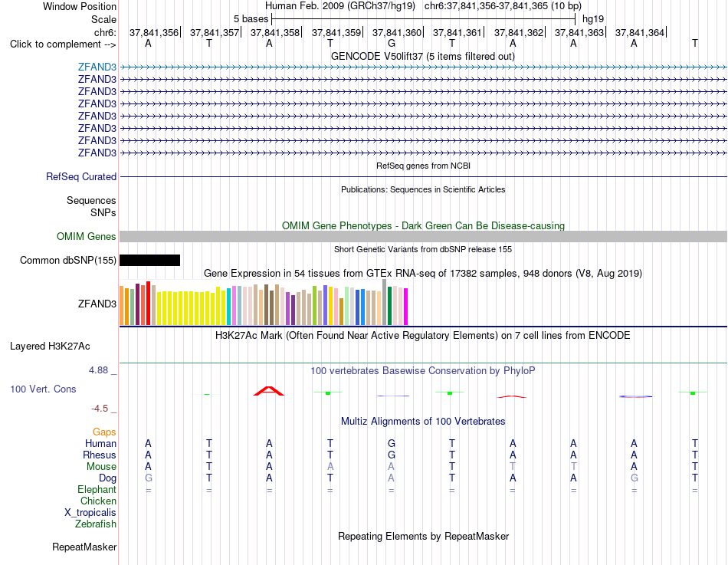Click the "H3K27Ac Mark" ENCODE track title
This screenshot has height=565, width=728.
tap(423, 336)
